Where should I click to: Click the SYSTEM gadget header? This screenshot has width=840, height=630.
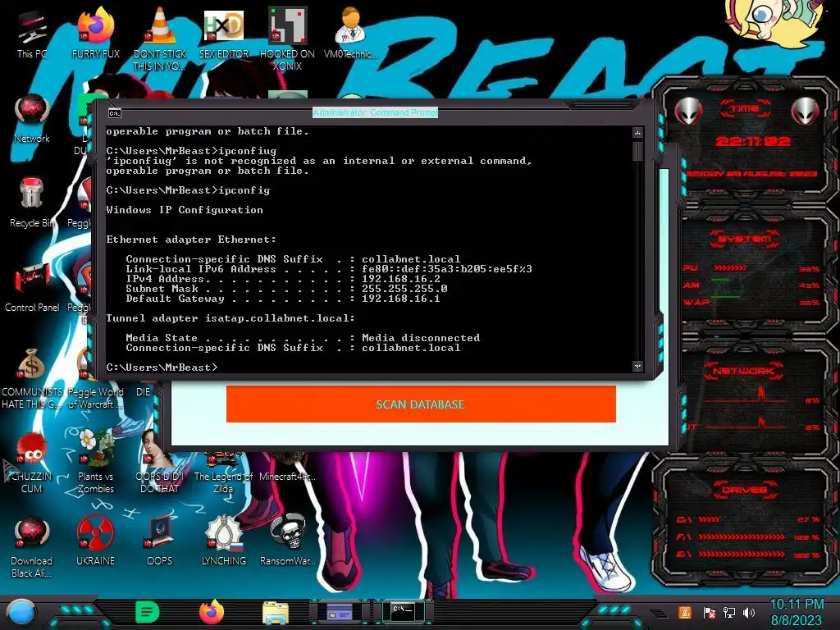coord(745,239)
